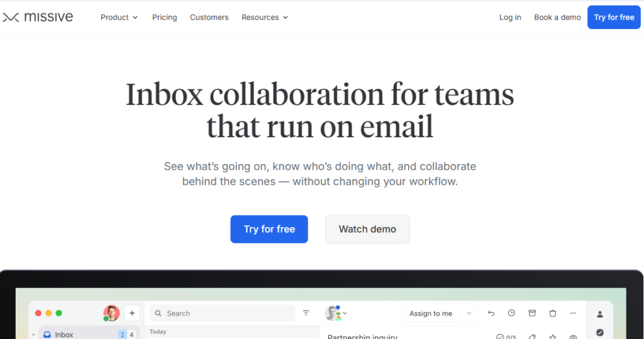This screenshot has width=644, height=339.
Task: Go to the Pricing page
Action: point(165,17)
